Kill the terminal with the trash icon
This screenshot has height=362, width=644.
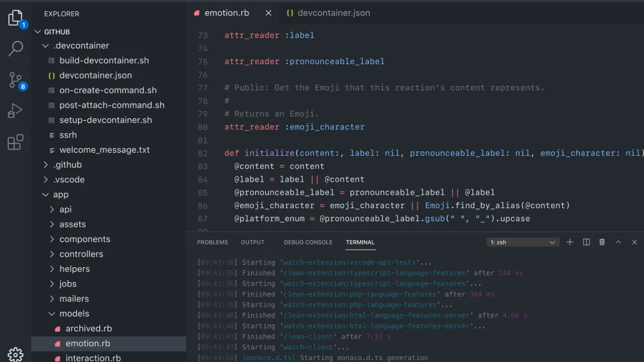(x=601, y=242)
